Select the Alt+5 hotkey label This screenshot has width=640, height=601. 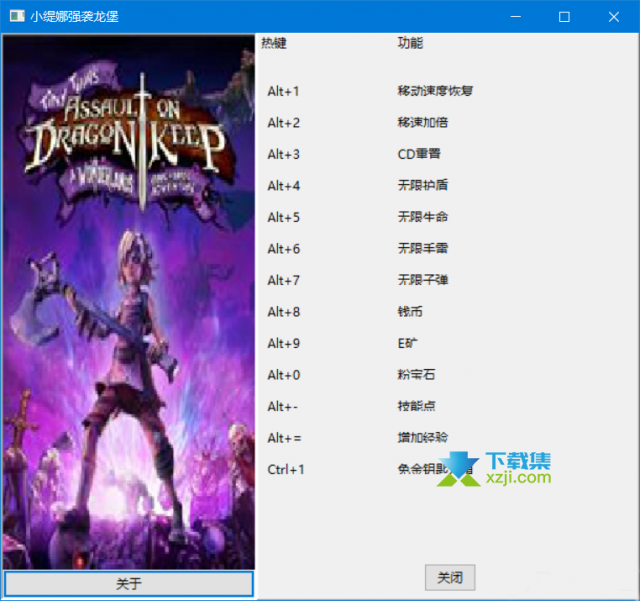tap(284, 217)
